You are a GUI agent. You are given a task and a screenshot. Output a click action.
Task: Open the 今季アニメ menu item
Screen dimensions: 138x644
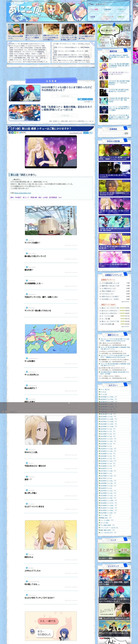point(122,10)
